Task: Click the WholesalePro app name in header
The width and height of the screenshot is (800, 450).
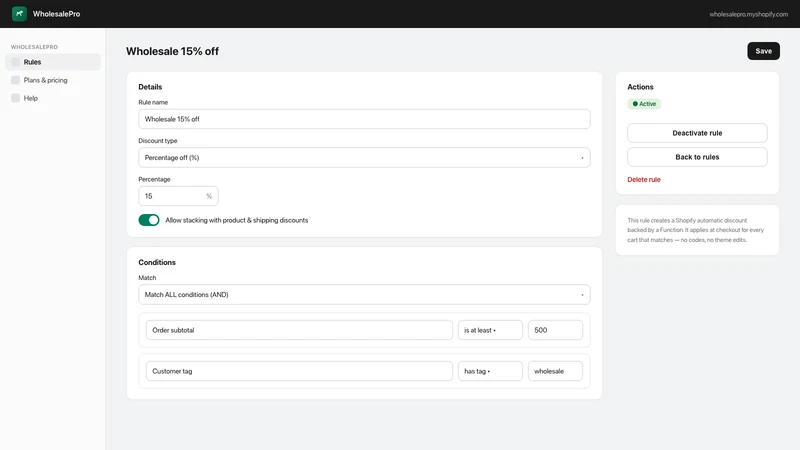Action: [x=56, y=14]
